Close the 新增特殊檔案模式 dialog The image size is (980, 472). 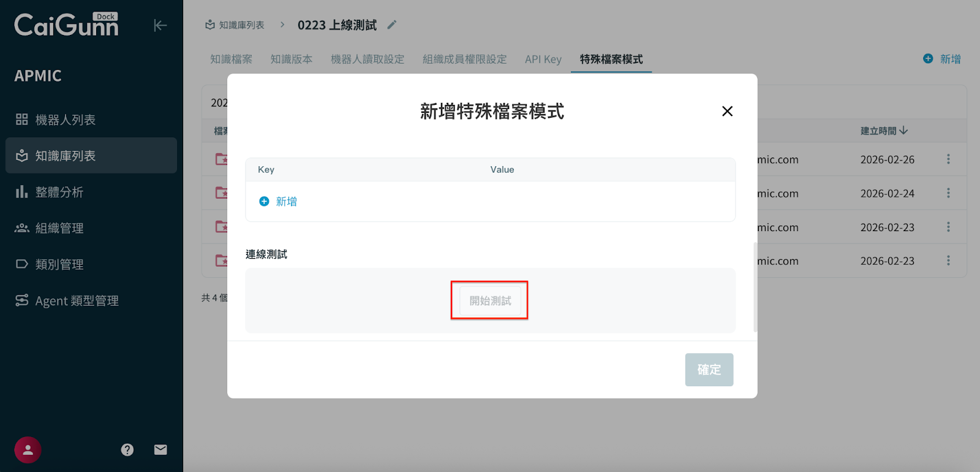point(727,111)
